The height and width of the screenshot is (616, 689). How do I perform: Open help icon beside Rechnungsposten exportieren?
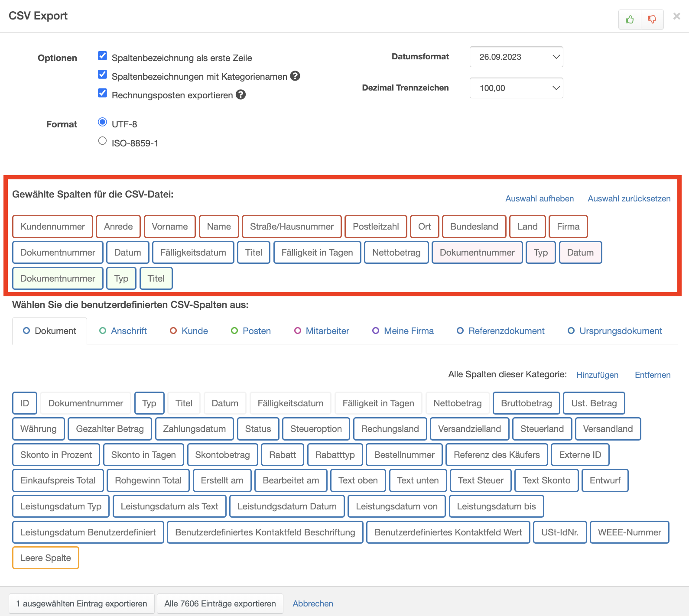tap(240, 94)
